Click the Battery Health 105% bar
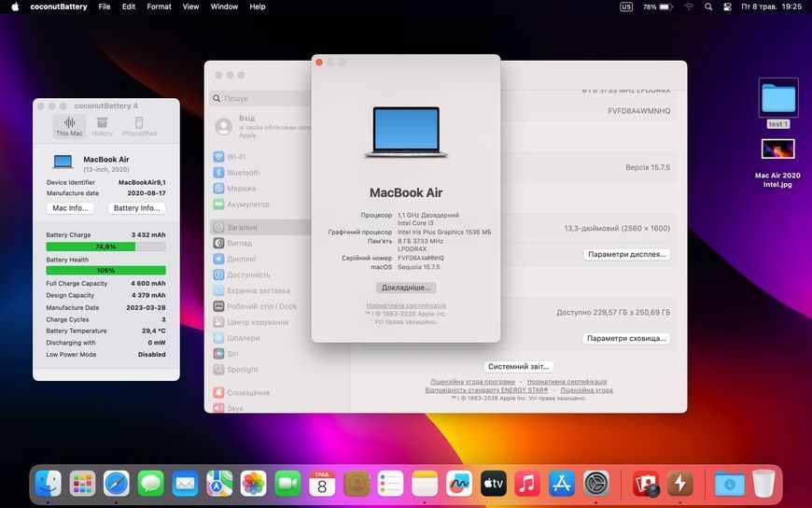Image resolution: width=812 pixels, height=508 pixels. tap(105, 270)
